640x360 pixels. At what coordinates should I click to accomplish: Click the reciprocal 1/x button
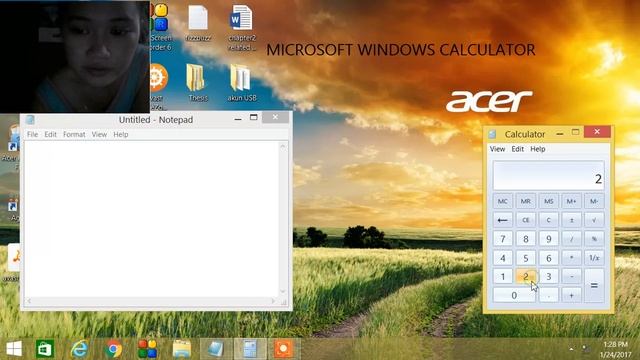[x=594, y=258]
